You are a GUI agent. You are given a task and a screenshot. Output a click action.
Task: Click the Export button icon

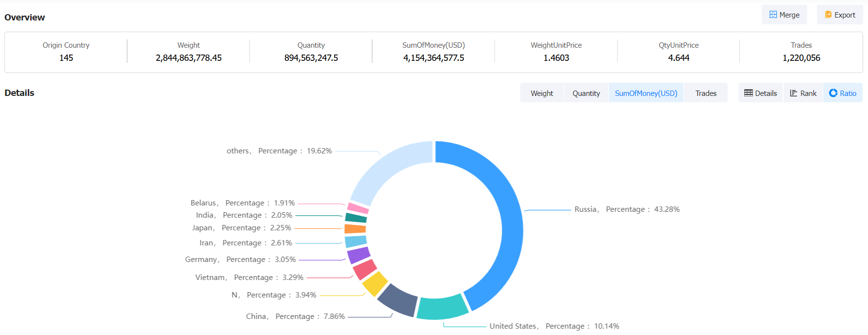[828, 15]
